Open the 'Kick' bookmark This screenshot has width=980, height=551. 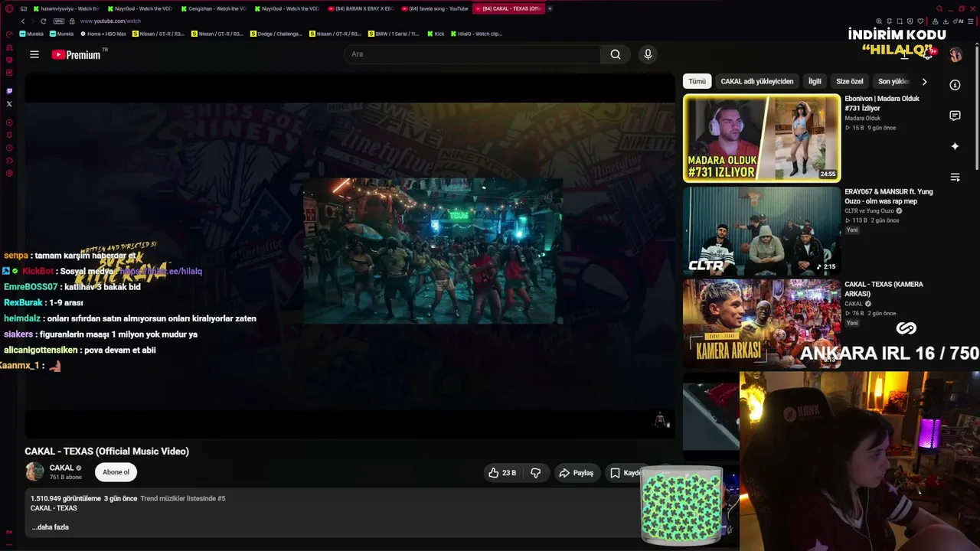pos(436,34)
